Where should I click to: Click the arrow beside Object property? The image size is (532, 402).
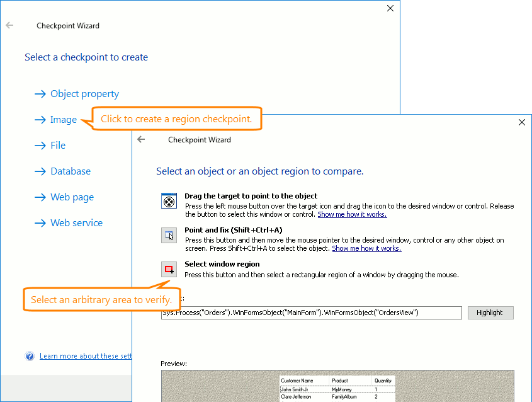pyautogui.click(x=40, y=94)
